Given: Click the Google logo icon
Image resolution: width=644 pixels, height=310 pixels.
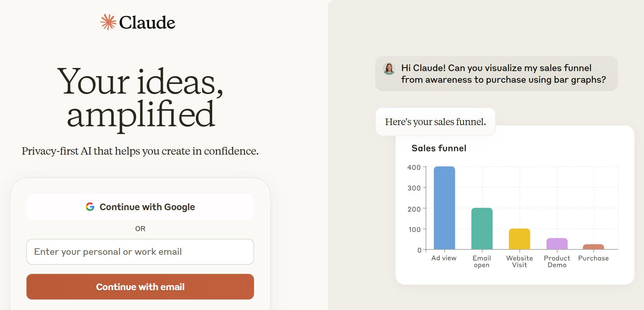Looking at the screenshot, I should 90,207.
